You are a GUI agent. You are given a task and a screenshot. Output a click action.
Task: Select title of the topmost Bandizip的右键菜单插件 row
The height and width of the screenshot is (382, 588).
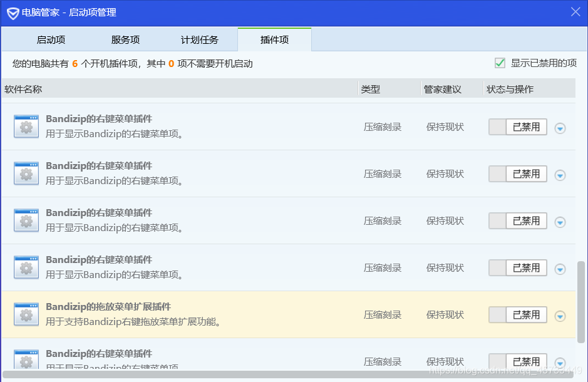(x=99, y=119)
